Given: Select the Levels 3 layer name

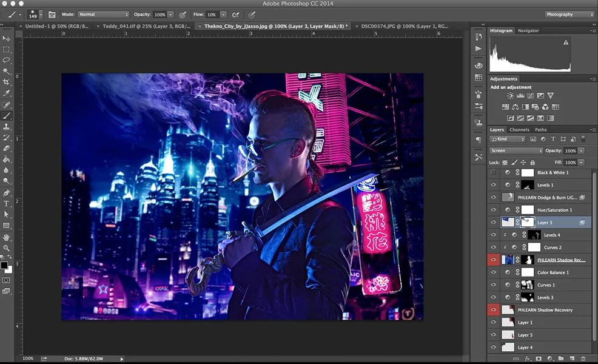Looking at the screenshot, I should point(545,298).
